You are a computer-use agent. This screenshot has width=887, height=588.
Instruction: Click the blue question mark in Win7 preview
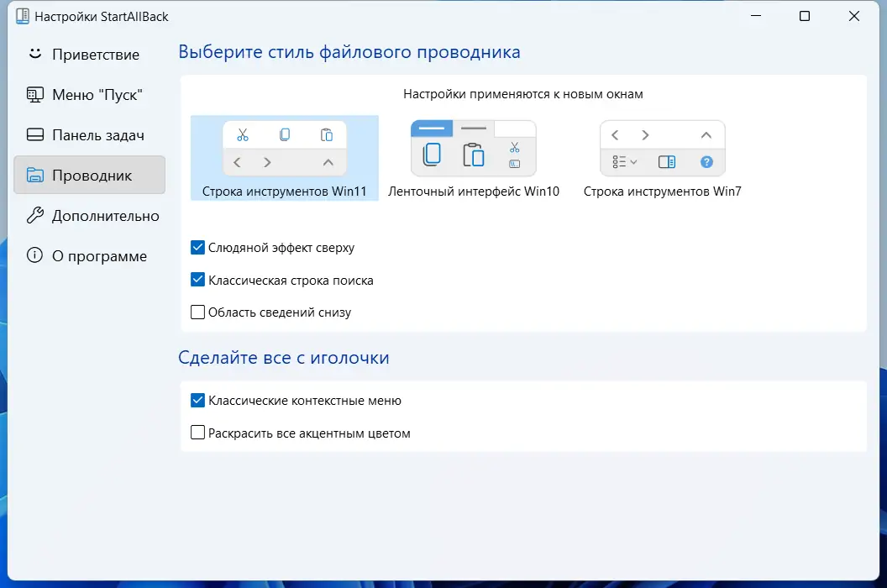pyautogui.click(x=706, y=162)
